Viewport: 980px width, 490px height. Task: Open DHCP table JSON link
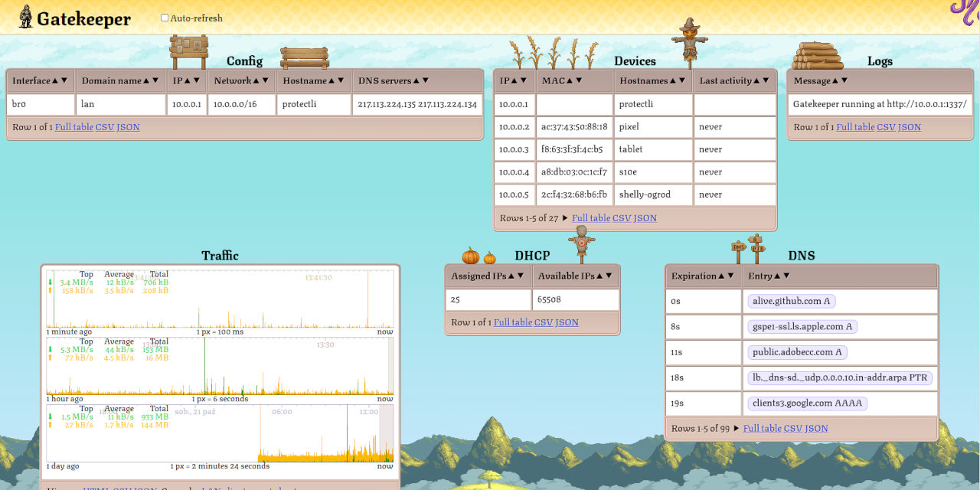tap(567, 322)
